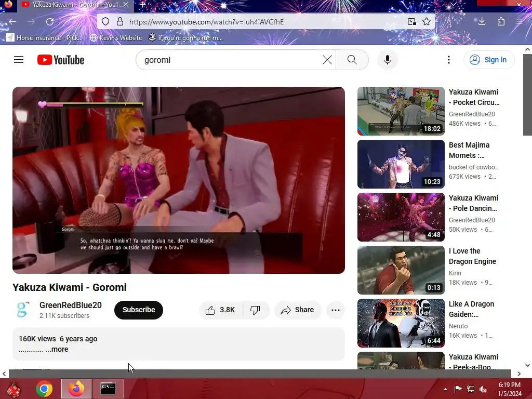Click muted volume tray icon
The width and height of the screenshot is (532, 399).
[483, 389]
